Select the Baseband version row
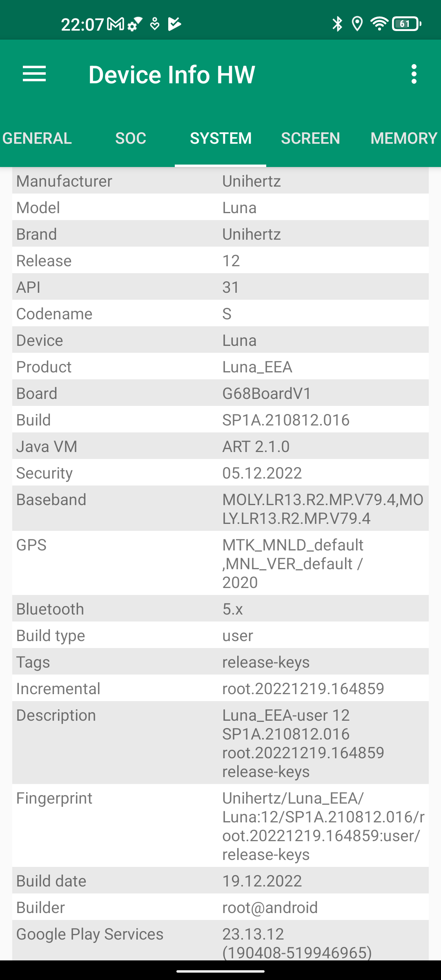Image resolution: width=441 pixels, height=980 pixels. (x=220, y=509)
